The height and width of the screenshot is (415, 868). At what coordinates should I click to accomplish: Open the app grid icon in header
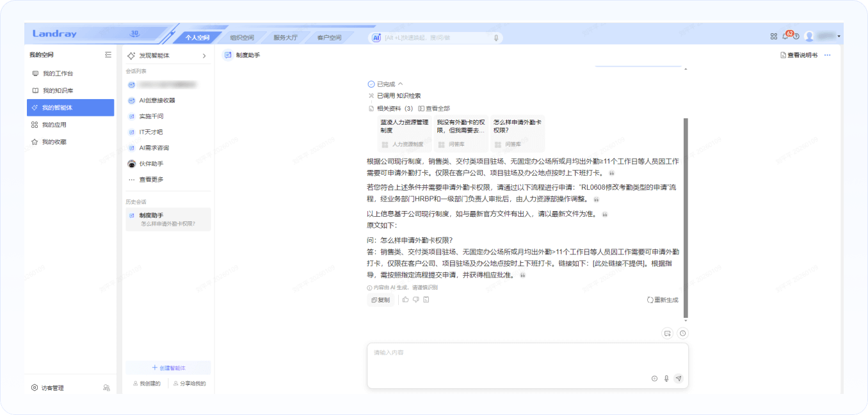pyautogui.click(x=774, y=36)
